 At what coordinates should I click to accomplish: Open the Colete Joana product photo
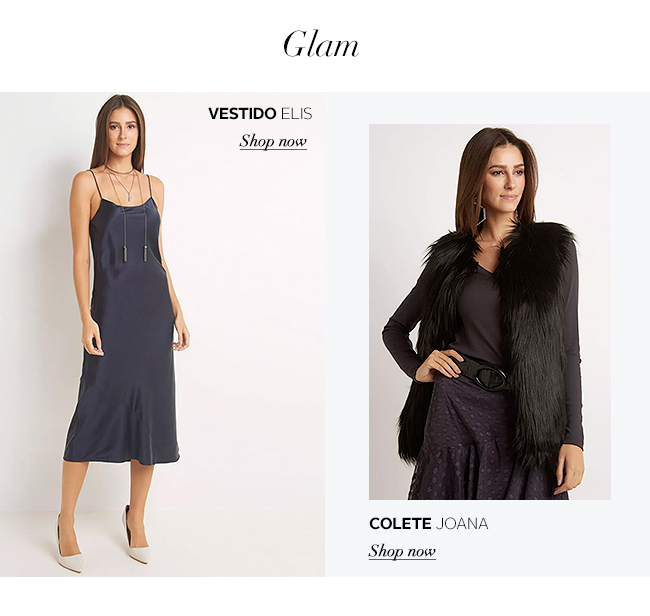coord(490,312)
